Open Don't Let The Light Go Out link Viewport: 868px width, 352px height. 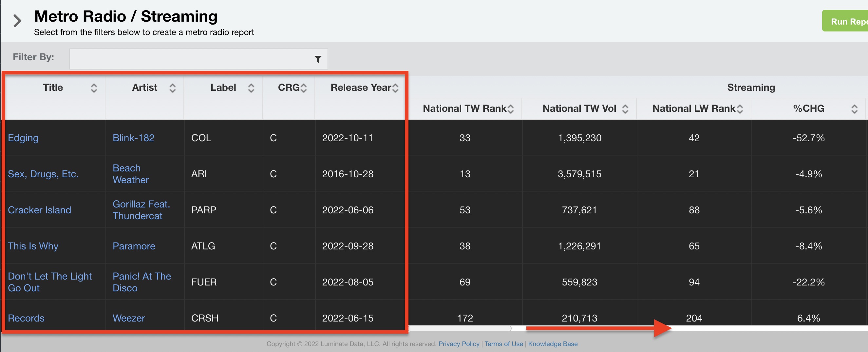pyautogui.click(x=49, y=282)
